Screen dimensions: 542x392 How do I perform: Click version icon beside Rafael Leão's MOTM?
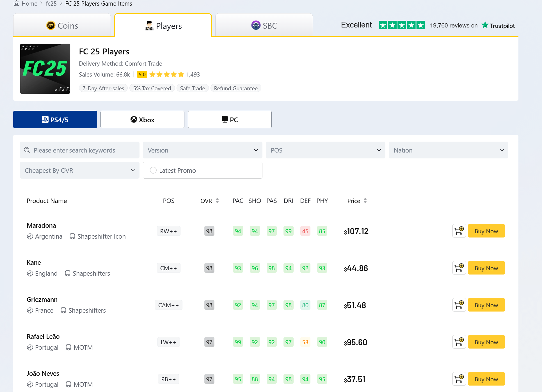click(x=68, y=347)
